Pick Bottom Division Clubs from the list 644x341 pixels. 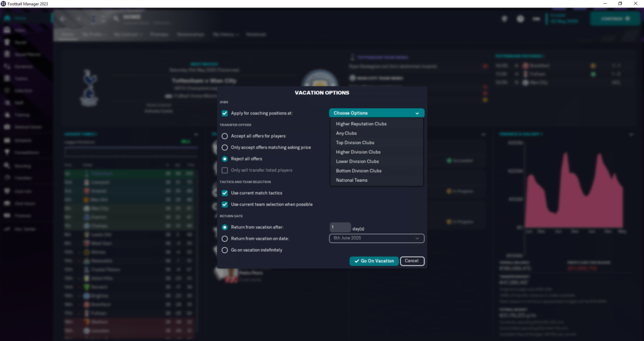[358, 170]
